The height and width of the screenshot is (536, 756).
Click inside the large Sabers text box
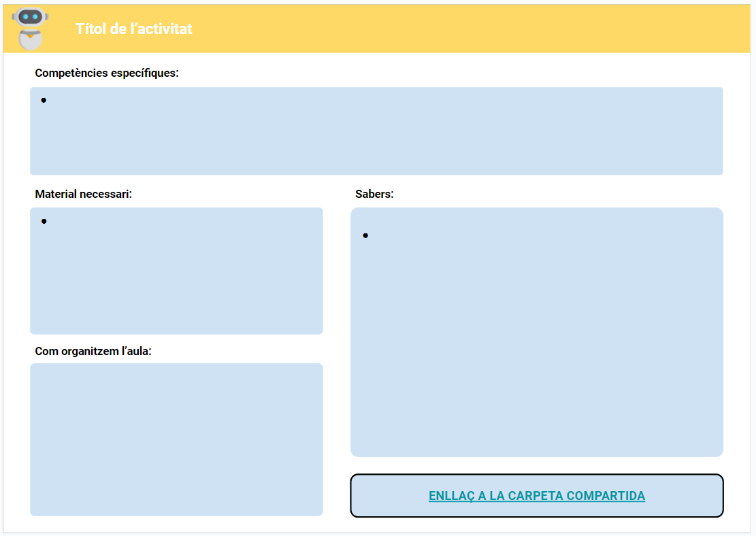coord(536,340)
